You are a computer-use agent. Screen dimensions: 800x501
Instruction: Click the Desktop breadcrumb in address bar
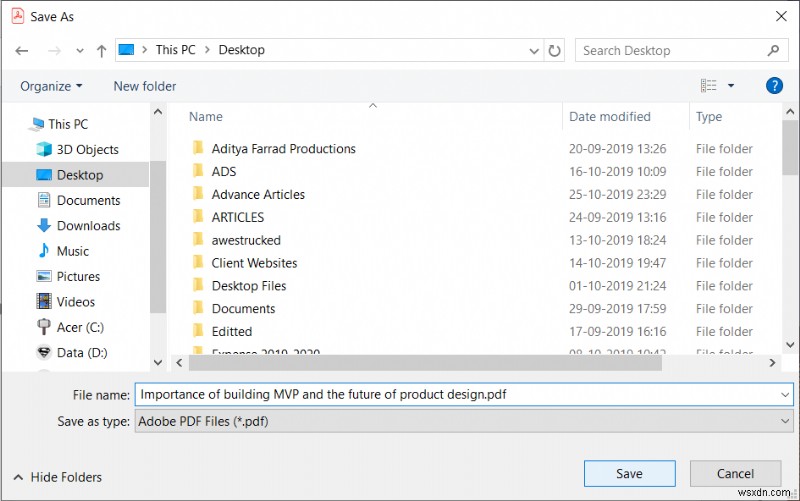coord(242,49)
